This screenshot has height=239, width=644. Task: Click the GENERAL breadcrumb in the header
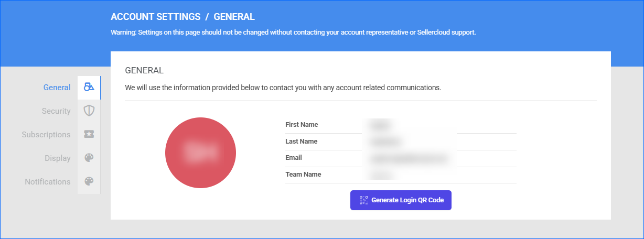pos(234,17)
